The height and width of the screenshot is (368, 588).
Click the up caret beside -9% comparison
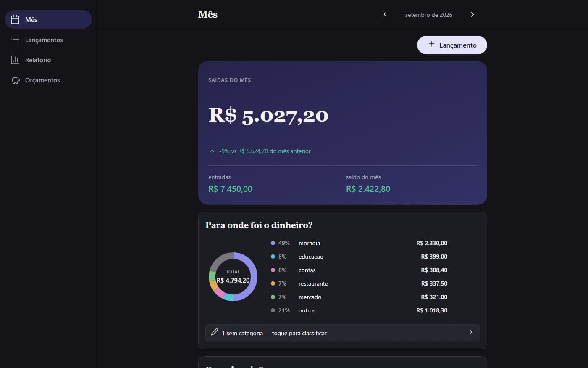click(212, 151)
